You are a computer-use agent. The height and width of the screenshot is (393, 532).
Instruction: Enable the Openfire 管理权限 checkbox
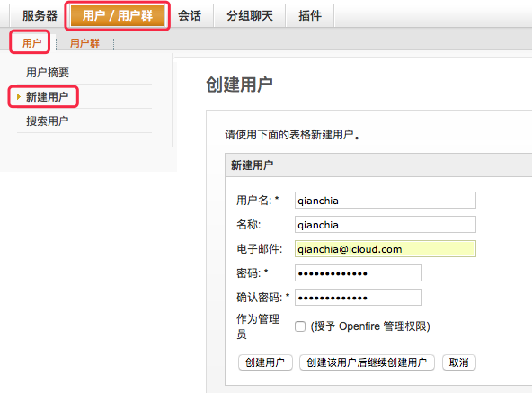tap(300, 326)
